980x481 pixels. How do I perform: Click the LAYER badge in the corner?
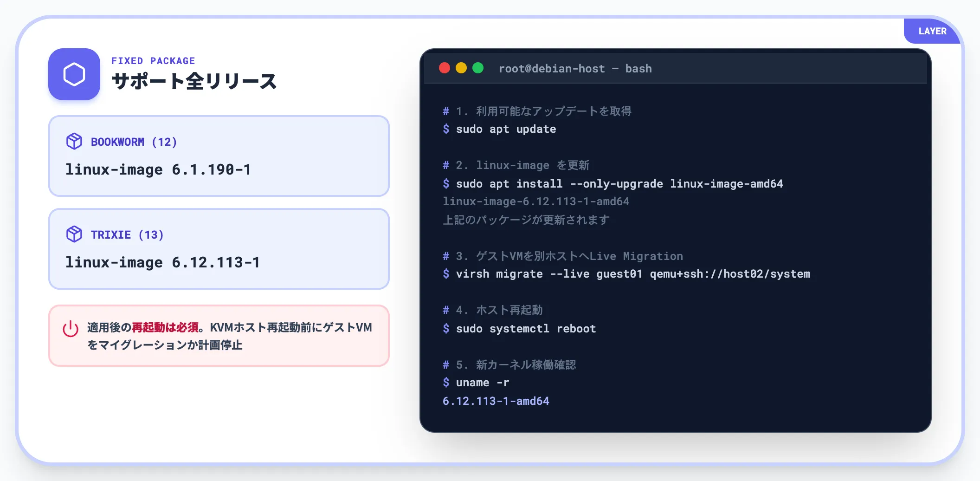(932, 31)
